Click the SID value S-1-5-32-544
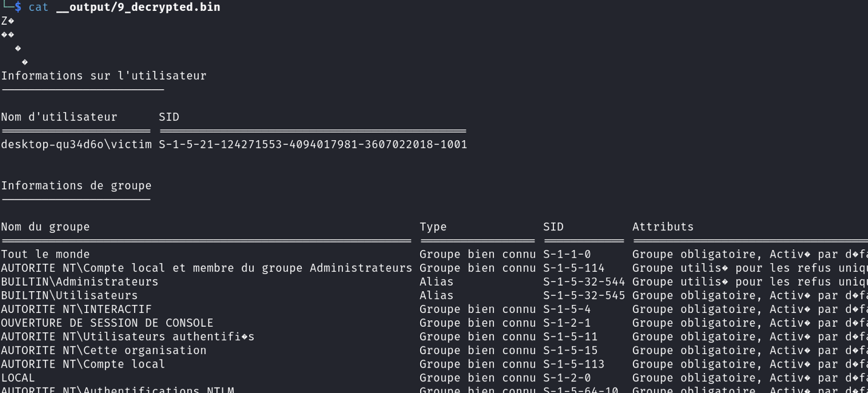 (584, 282)
